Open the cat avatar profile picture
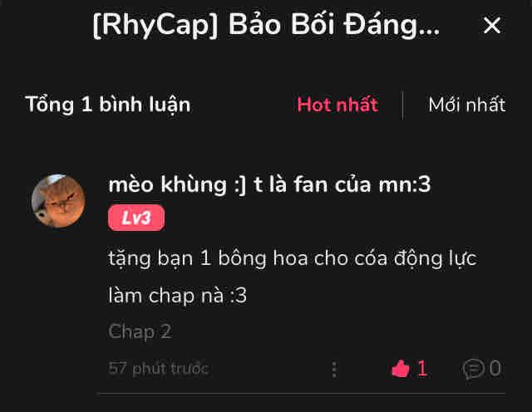The image size is (532, 412). [58, 201]
